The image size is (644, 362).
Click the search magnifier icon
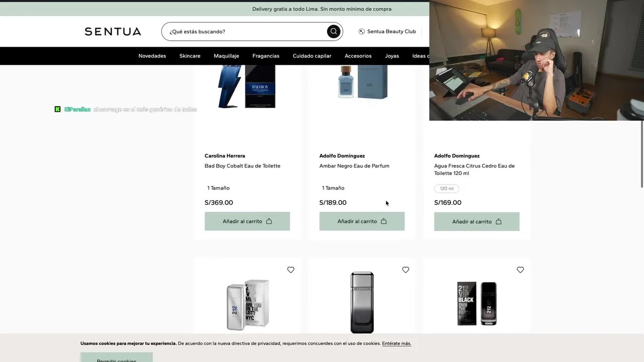pyautogui.click(x=334, y=32)
